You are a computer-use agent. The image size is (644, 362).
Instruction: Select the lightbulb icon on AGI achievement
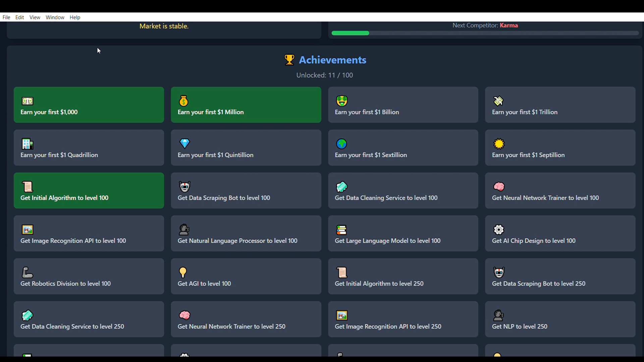183,273
